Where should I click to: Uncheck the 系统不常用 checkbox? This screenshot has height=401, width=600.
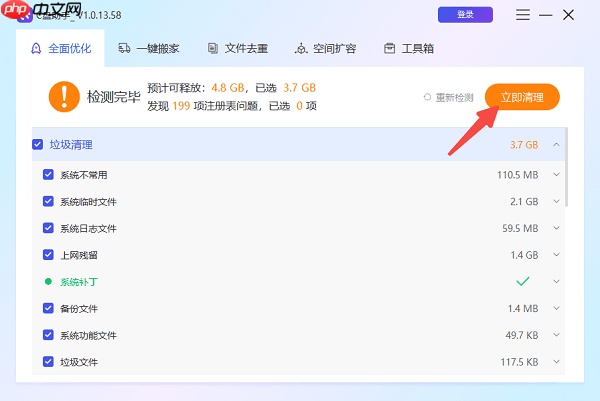point(48,175)
